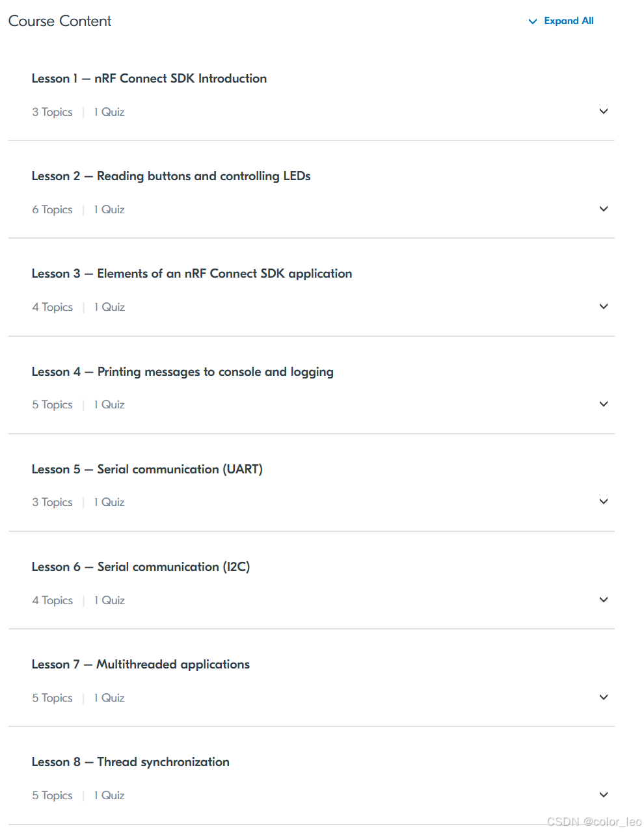This screenshot has width=644, height=833.
Task: Click 1 Quiz under Lesson 3
Action: tap(109, 306)
